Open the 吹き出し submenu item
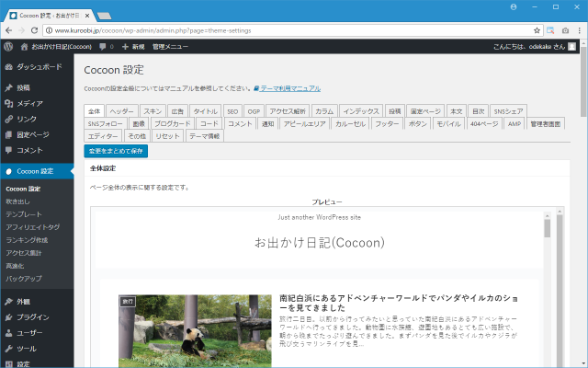This screenshot has width=588, height=368. (18, 201)
